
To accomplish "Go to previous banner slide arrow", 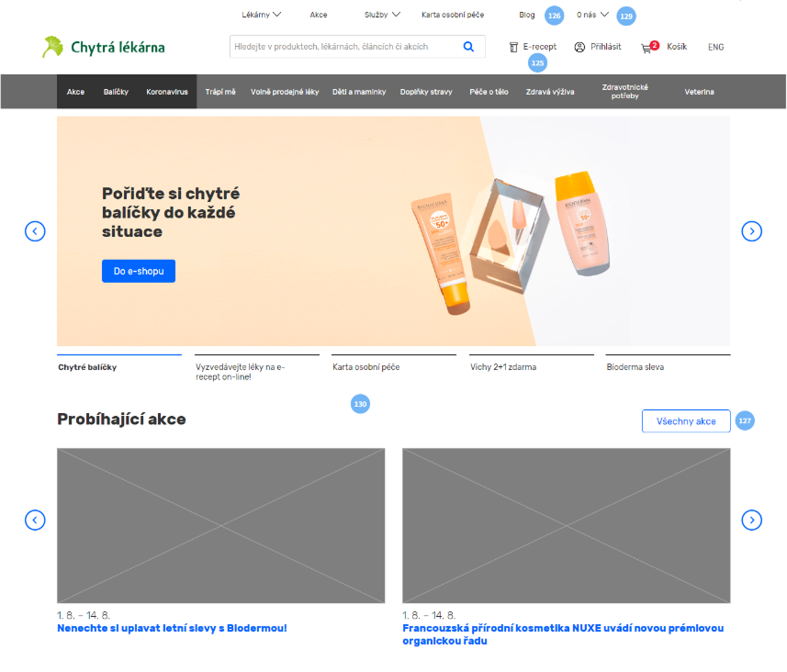I will tap(35, 231).
